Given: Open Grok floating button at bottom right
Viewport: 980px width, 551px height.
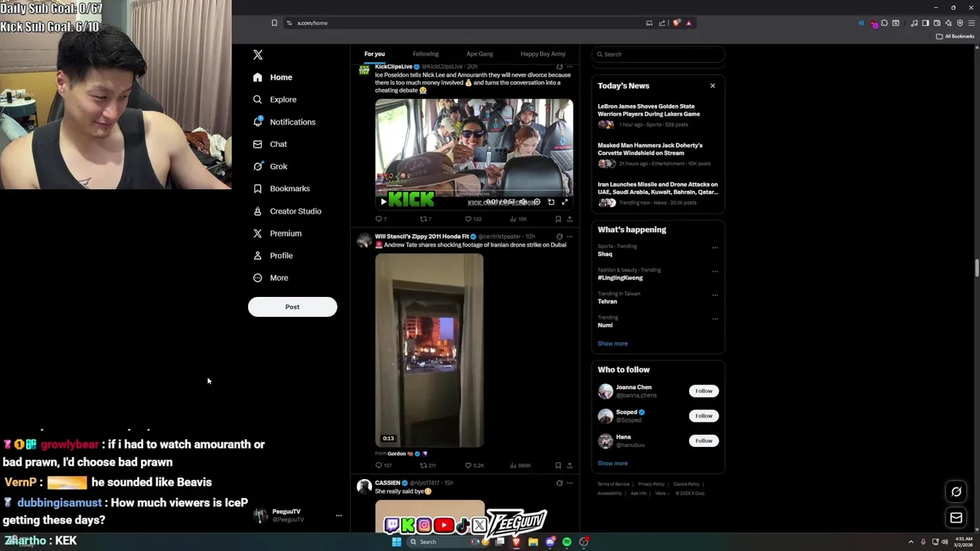Looking at the screenshot, I should (956, 492).
